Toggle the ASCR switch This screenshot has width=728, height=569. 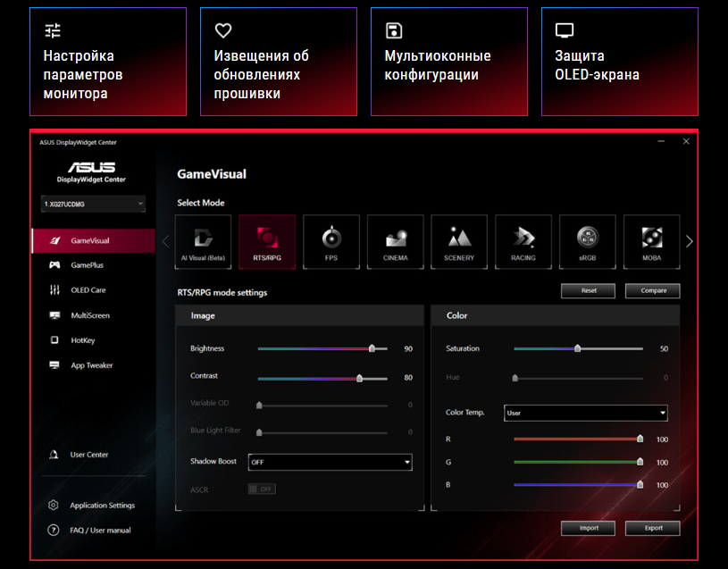[262, 490]
